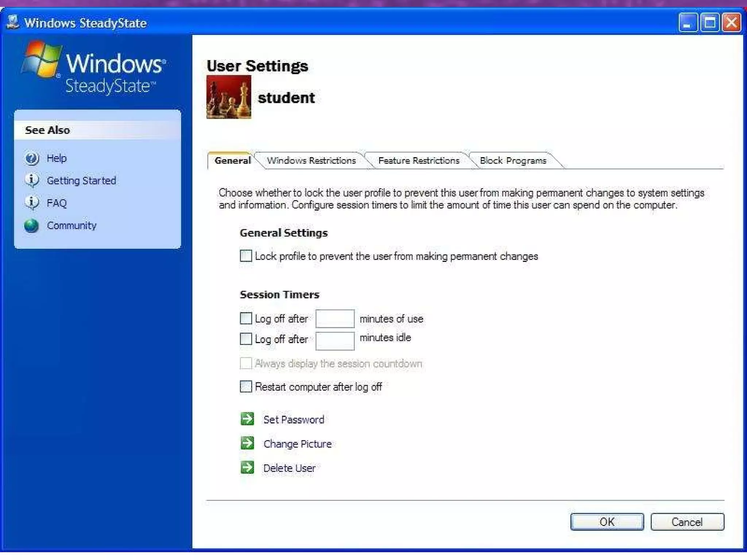Screen dimensions: 747x560
Task: Click the minutes of use input field
Action: point(334,319)
